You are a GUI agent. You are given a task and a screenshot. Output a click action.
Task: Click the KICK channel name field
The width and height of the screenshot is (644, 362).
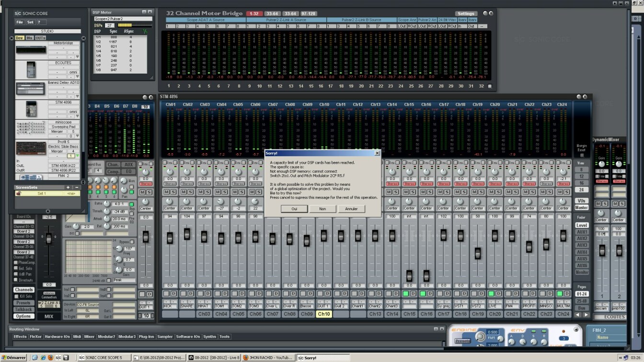pos(170,306)
